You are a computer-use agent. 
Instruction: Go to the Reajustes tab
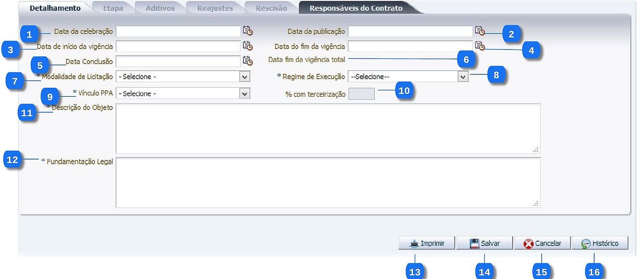pos(215,8)
